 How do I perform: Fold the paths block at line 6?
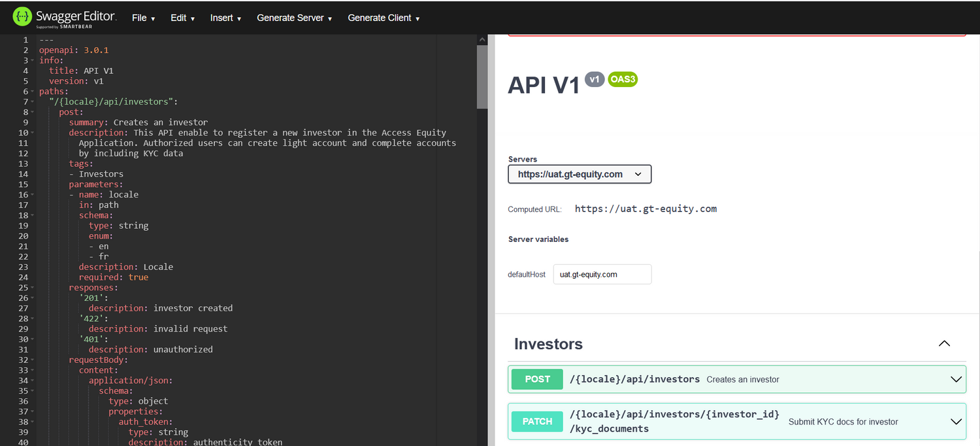pyautogui.click(x=33, y=92)
